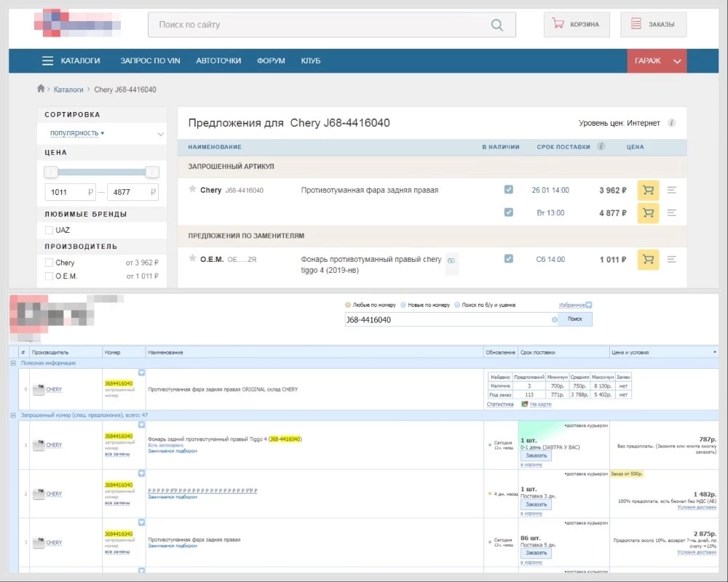
Task: Select the Новые по номеру radio option
Action: click(x=403, y=305)
